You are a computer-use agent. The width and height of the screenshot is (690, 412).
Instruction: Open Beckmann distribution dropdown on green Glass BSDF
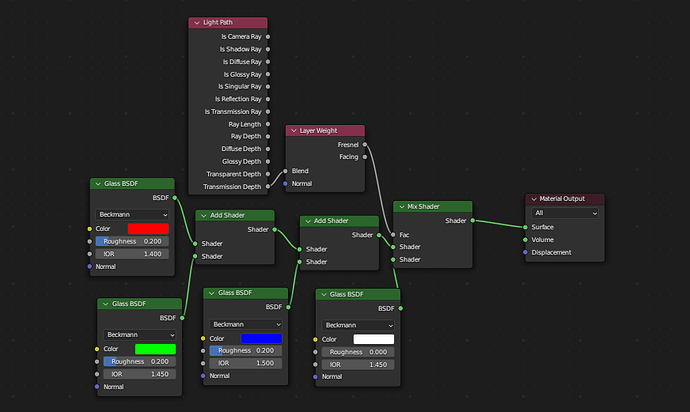click(139, 335)
